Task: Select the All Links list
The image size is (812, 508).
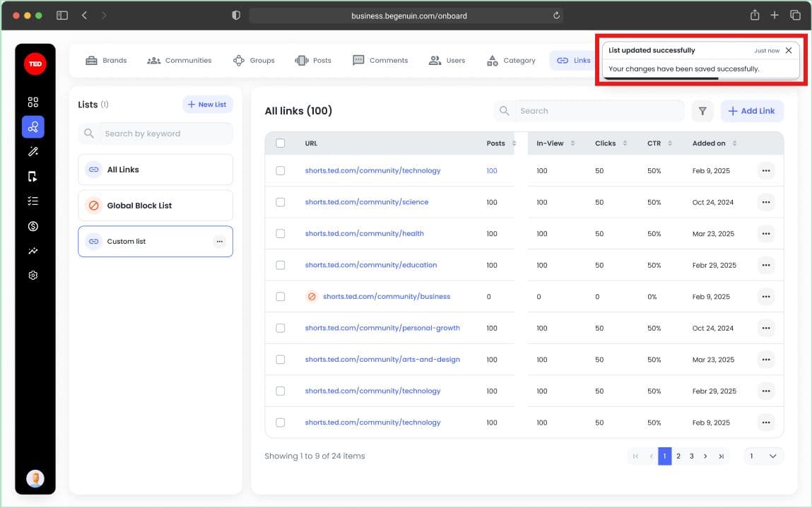Action: coord(155,170)
